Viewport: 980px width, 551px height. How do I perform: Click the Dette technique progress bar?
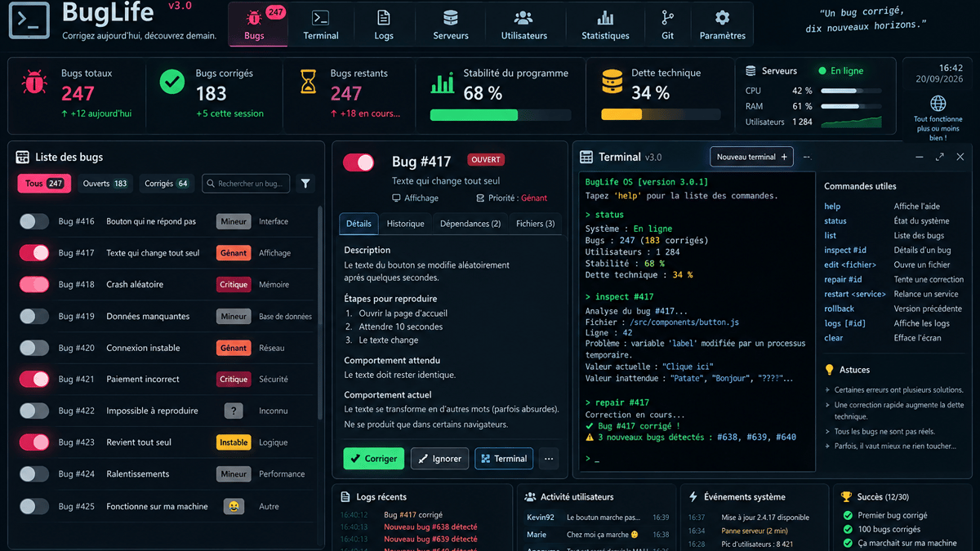pyautogui.click(x=661, y=115)
